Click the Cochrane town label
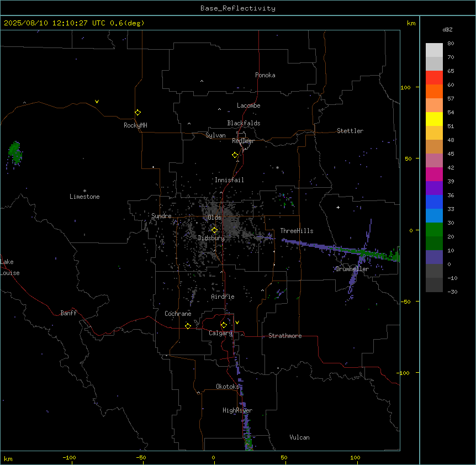Screen dimensions: 476x465 point(178,314)
